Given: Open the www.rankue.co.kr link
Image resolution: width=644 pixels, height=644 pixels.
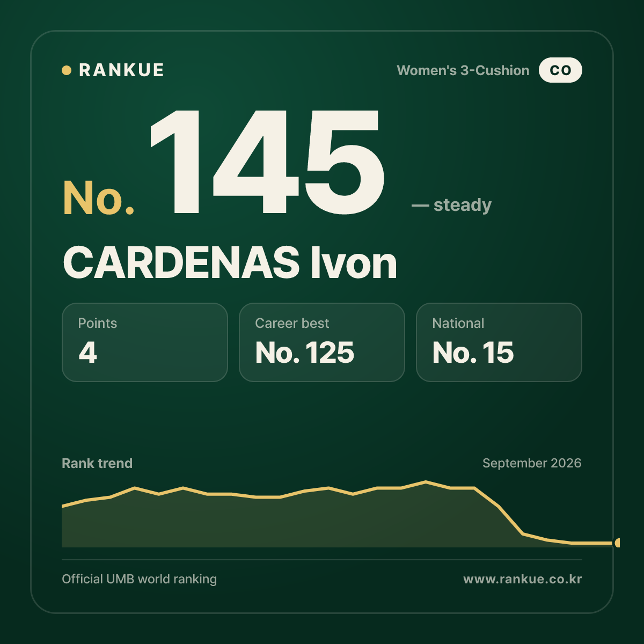Looking at the screenshot, I should pyautogui.click(x=523, y=579).
